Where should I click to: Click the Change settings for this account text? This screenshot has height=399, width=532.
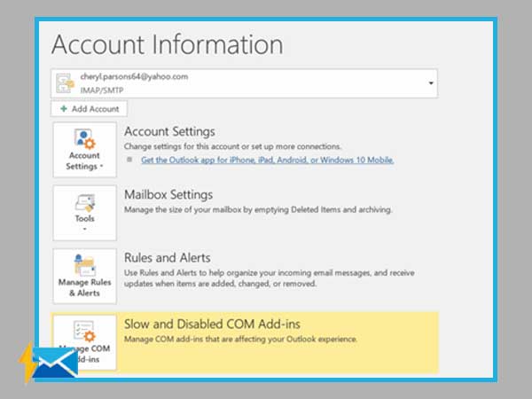tap(232, 146)
